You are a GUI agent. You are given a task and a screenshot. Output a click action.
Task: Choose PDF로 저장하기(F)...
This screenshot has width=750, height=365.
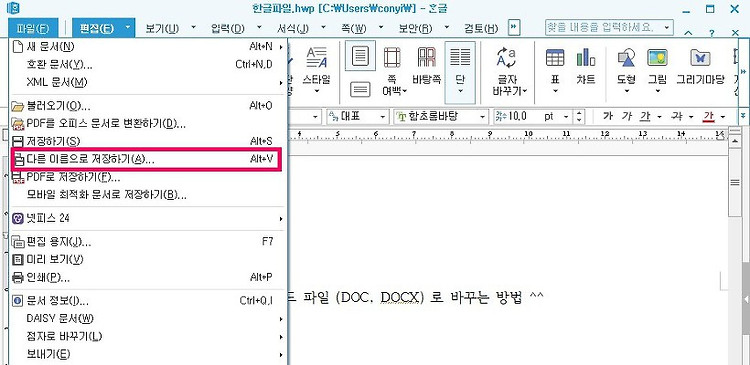click(148, 177)
